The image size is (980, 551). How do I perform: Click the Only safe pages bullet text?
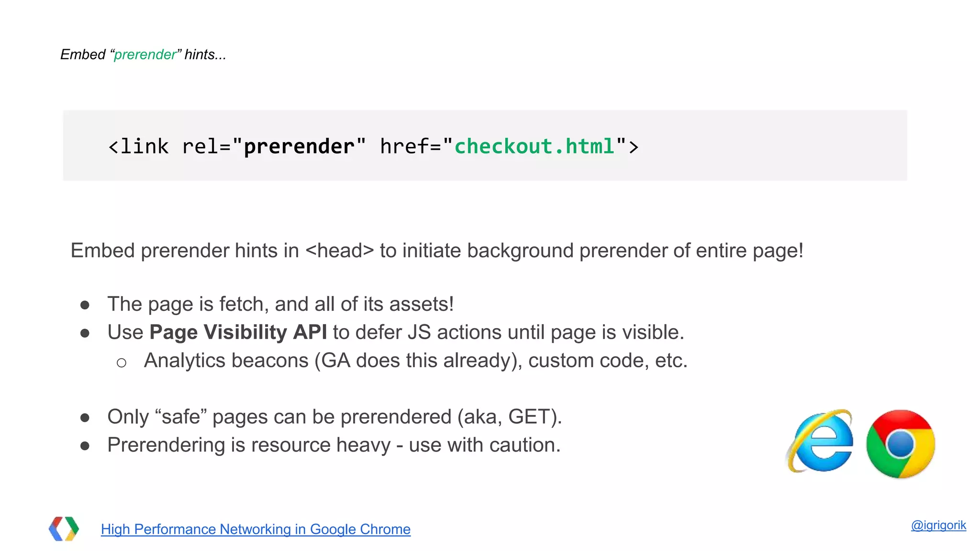point(334,417)
